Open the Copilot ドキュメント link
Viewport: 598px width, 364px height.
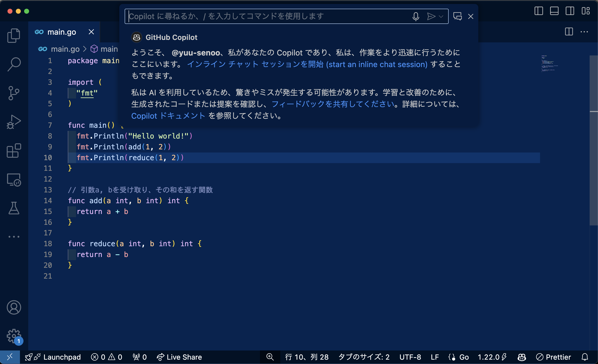[168, 116]
